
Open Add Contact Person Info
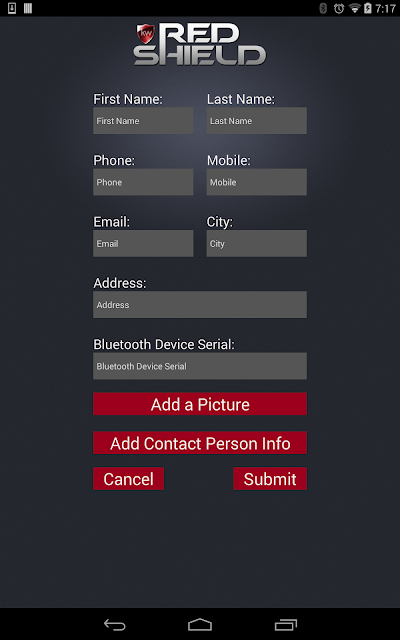(200, 442)
